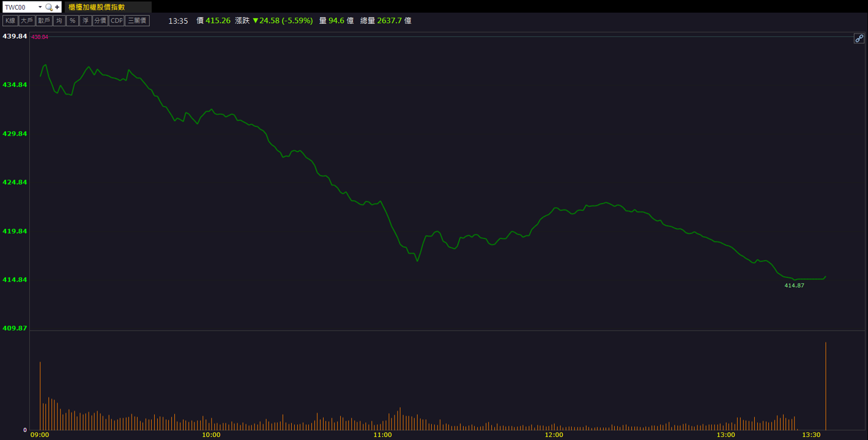This screenshot has height=440, width=868.
Task: Click the 439.84 top price axis label
Action: (x=15, y=36)
